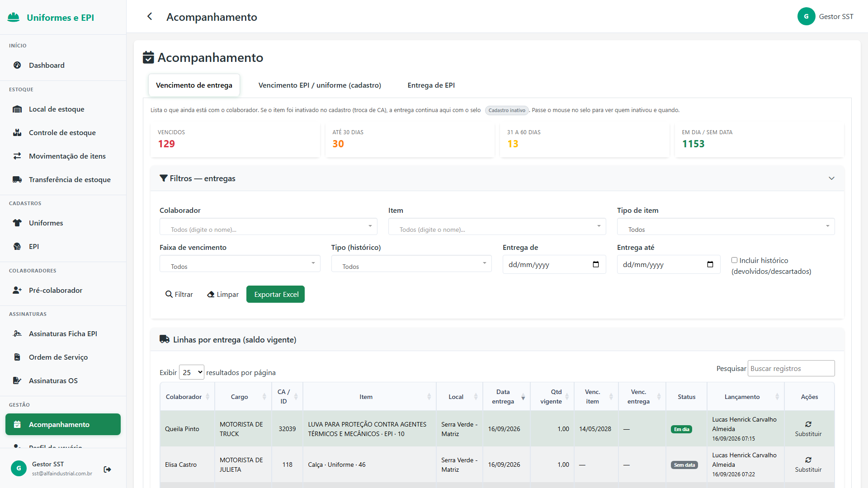Viewport: 868px width, 488px height.
Task: Open calendar picker in Entrega até field
Action: pyautogui.click(x=710, y=264)
